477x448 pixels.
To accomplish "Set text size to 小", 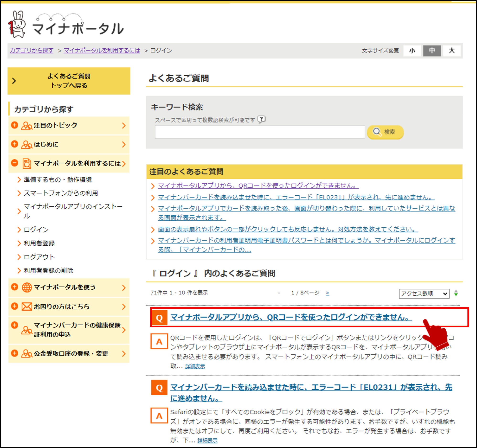I will coord(412,51).
